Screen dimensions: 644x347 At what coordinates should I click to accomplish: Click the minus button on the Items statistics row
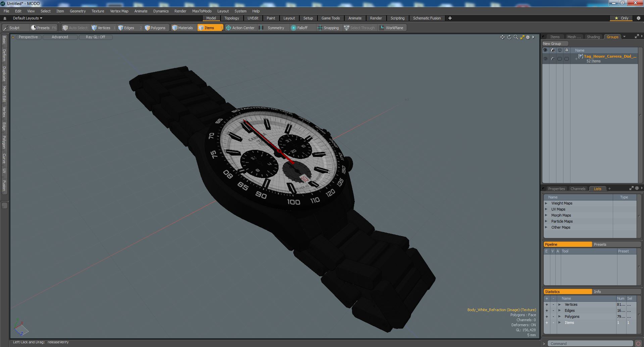553,323
